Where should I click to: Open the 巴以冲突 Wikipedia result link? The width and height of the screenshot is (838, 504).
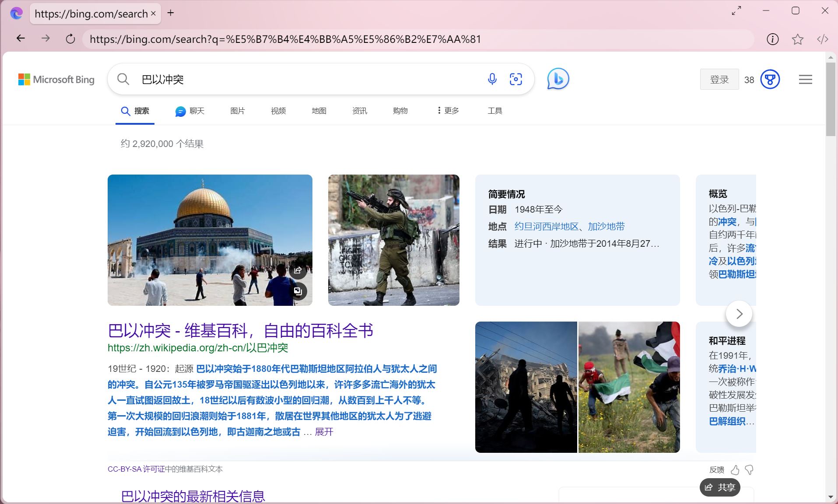(240, 330)
